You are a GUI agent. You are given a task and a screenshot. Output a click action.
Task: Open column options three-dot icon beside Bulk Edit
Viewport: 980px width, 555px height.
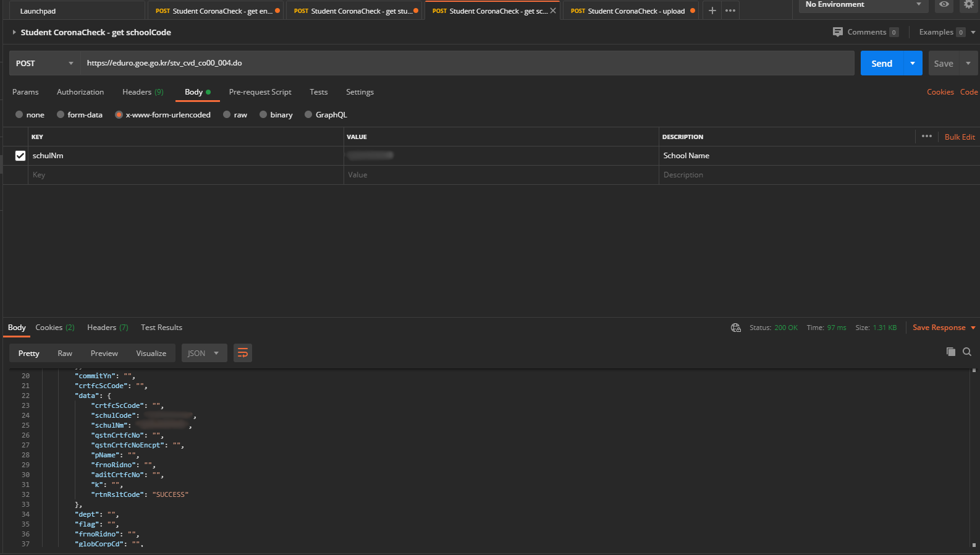coord(927,136)
